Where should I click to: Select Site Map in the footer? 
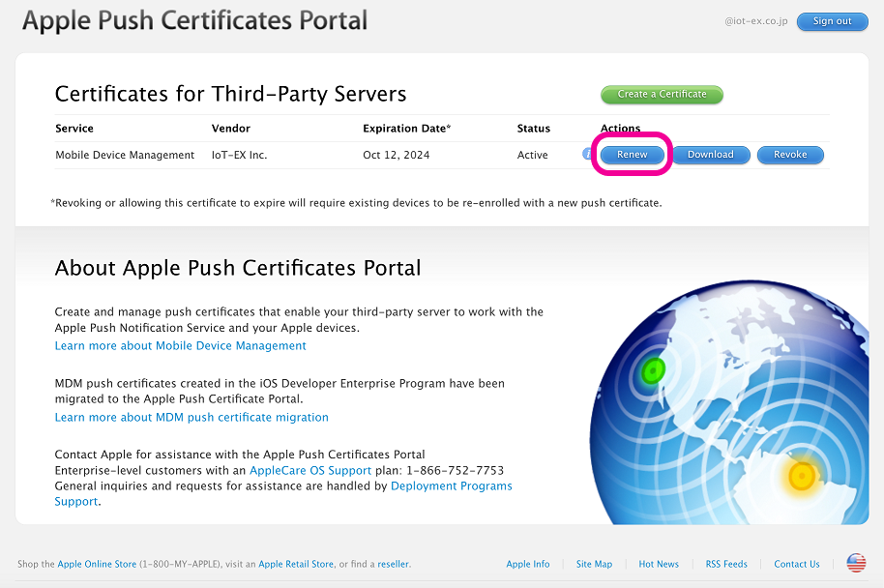594,564
